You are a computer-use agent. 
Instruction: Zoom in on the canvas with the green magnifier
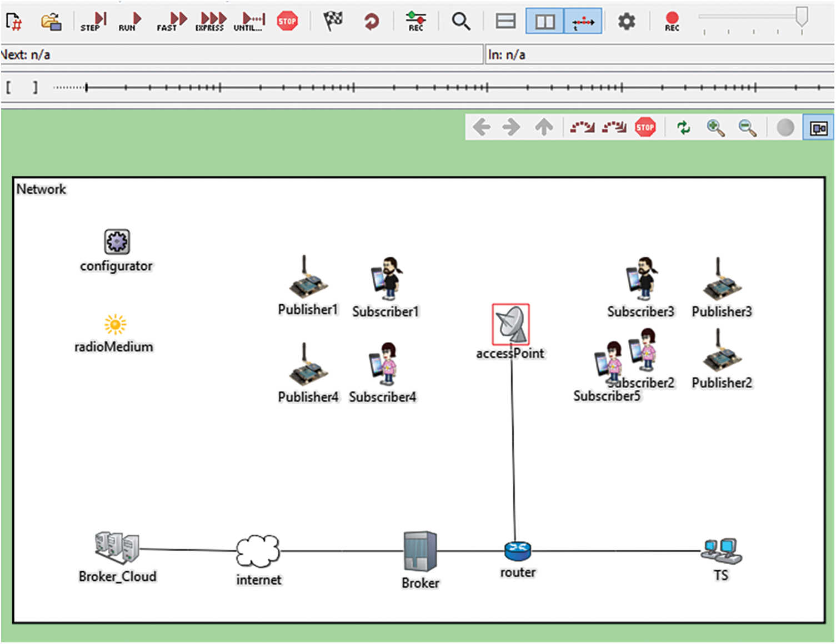715,127
